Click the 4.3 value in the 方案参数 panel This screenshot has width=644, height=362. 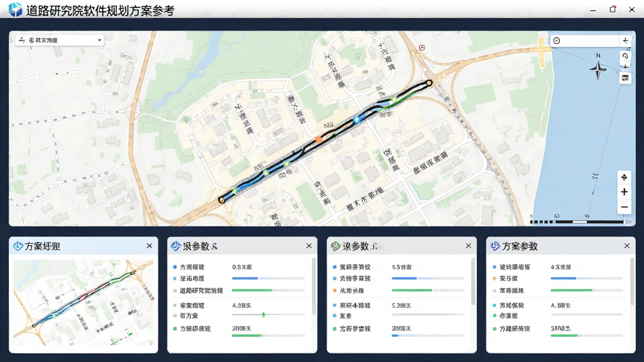[561, 266]
